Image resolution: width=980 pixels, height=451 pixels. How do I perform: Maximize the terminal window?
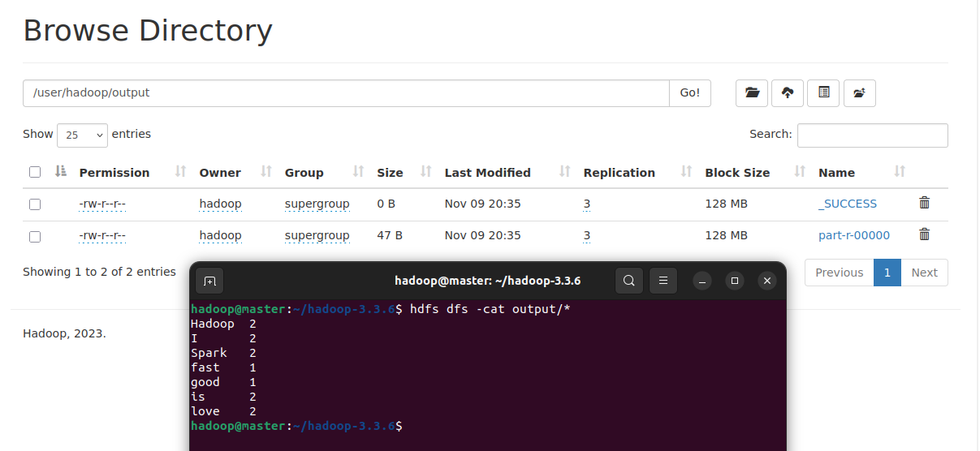(x=735, y=281)
